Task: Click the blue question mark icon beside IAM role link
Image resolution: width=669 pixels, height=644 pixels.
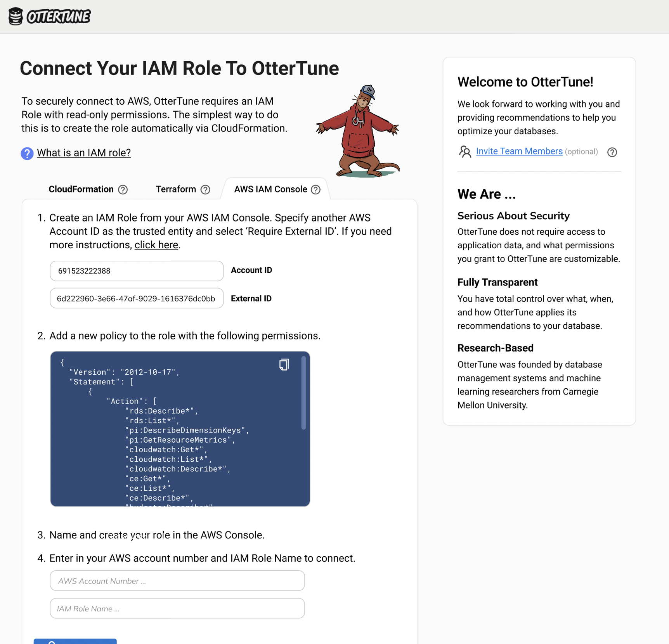Action: point(27,153)
